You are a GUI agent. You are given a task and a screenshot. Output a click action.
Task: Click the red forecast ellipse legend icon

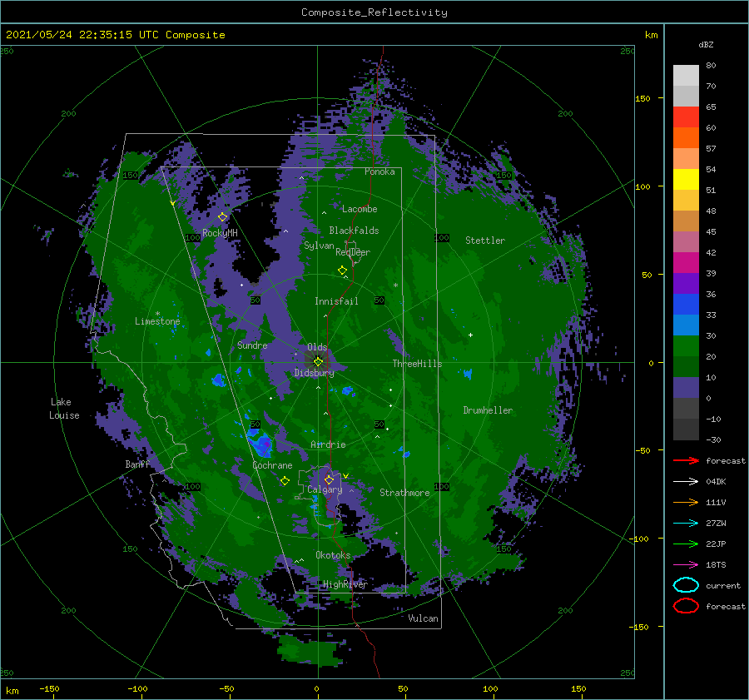pos(686,606)
